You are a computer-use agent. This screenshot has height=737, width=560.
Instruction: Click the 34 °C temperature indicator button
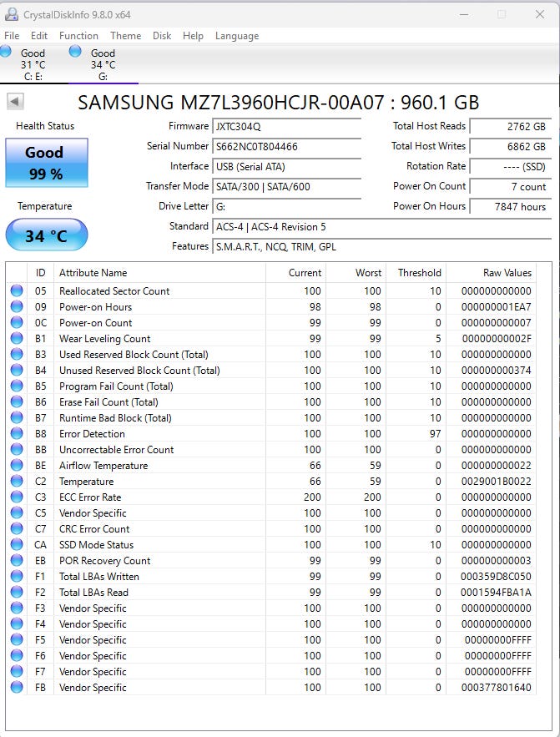coord(46,235)
